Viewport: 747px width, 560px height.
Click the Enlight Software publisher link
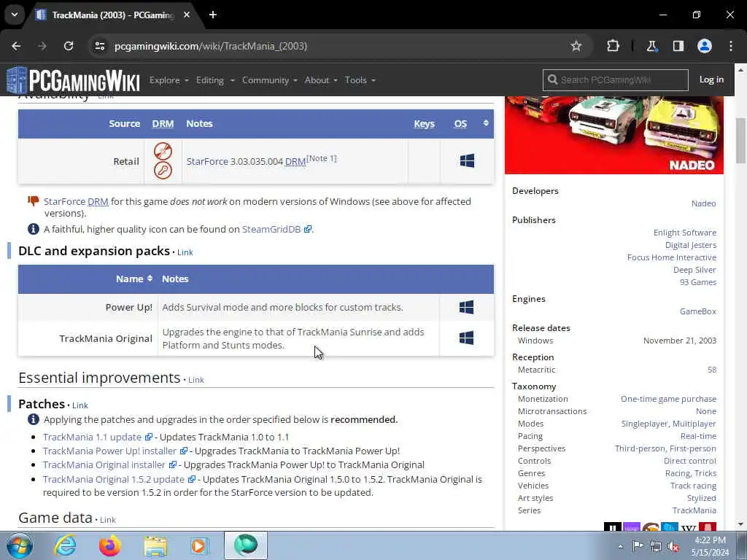[x=684, y=233]
